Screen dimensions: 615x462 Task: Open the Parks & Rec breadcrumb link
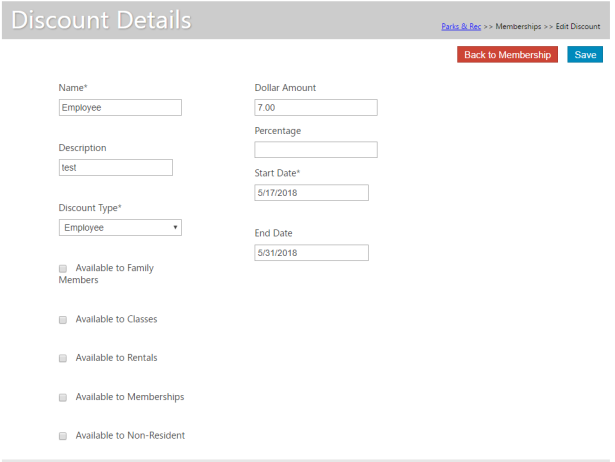(461, 26)
